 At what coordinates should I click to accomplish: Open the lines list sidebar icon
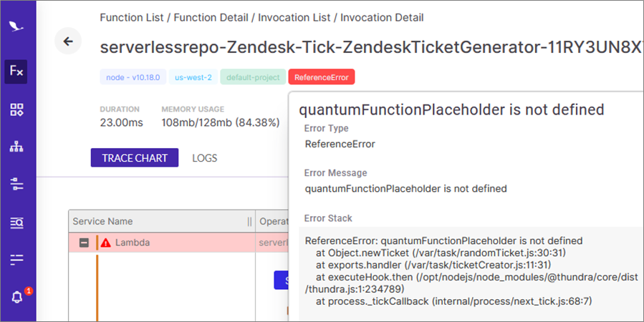pos(16,259)
